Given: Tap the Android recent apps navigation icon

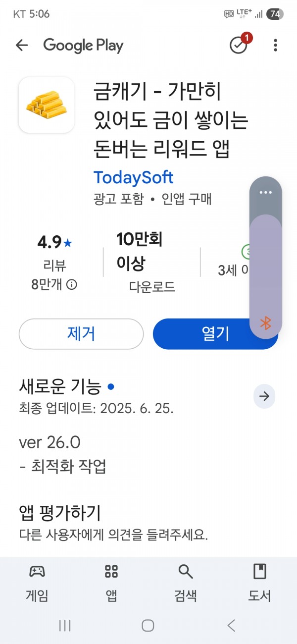Looking at the screenshot, I should click(65, 626).
